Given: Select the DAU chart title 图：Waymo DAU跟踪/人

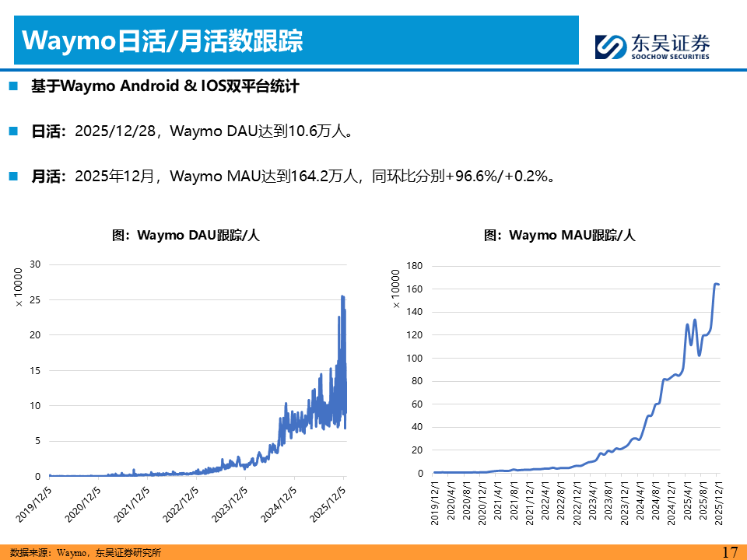Looking at the screenshot, I should tap(185, 235).
